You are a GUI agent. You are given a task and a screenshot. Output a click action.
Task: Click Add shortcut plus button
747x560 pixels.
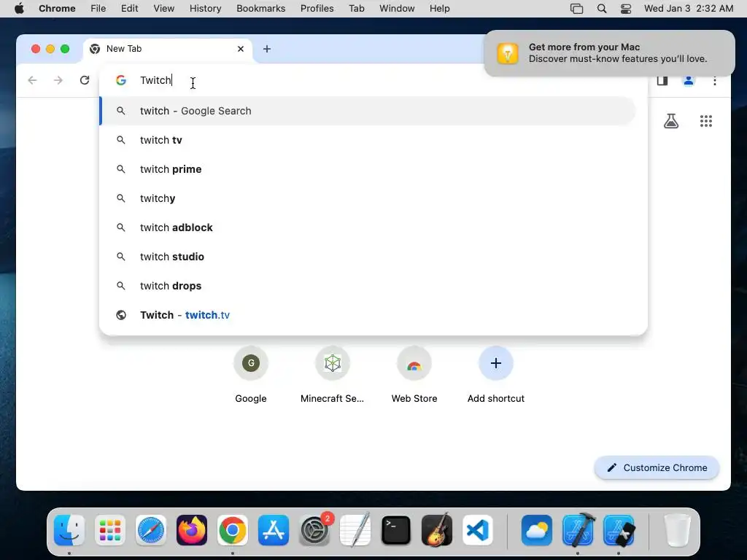[496, 363]
